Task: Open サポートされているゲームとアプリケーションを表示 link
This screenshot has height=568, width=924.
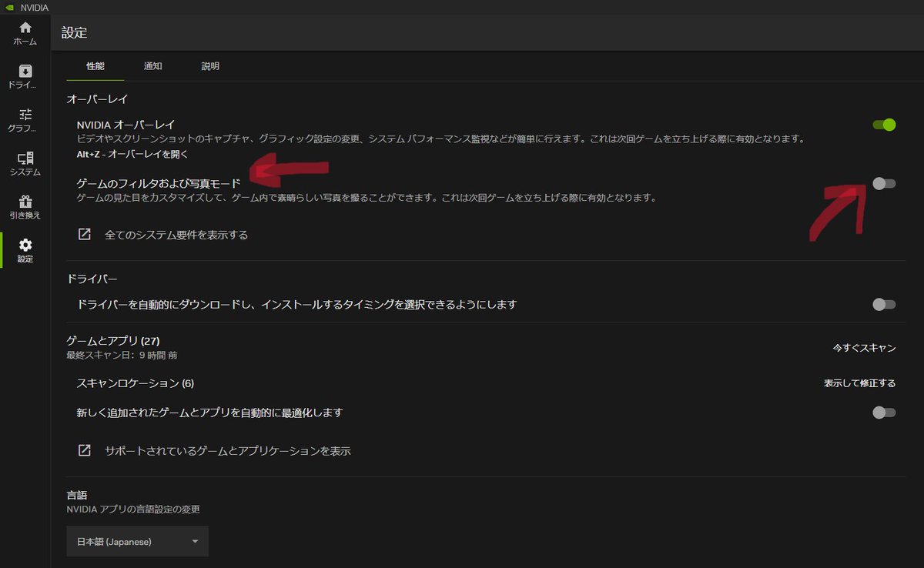Action: pyautogui.click(x=228, y=451)
